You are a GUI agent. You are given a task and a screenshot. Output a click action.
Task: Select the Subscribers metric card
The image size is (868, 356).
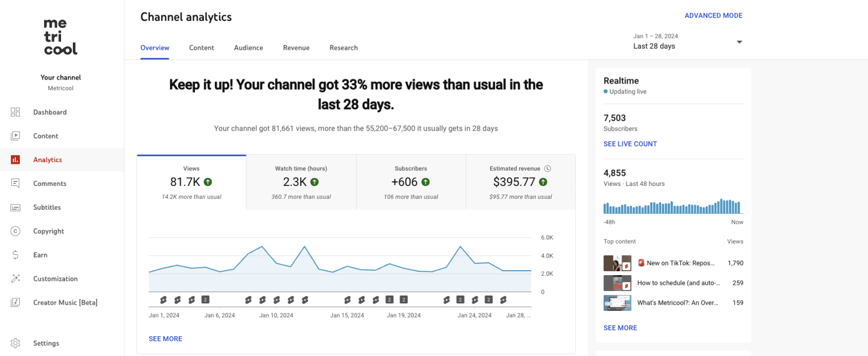(411, 181)
